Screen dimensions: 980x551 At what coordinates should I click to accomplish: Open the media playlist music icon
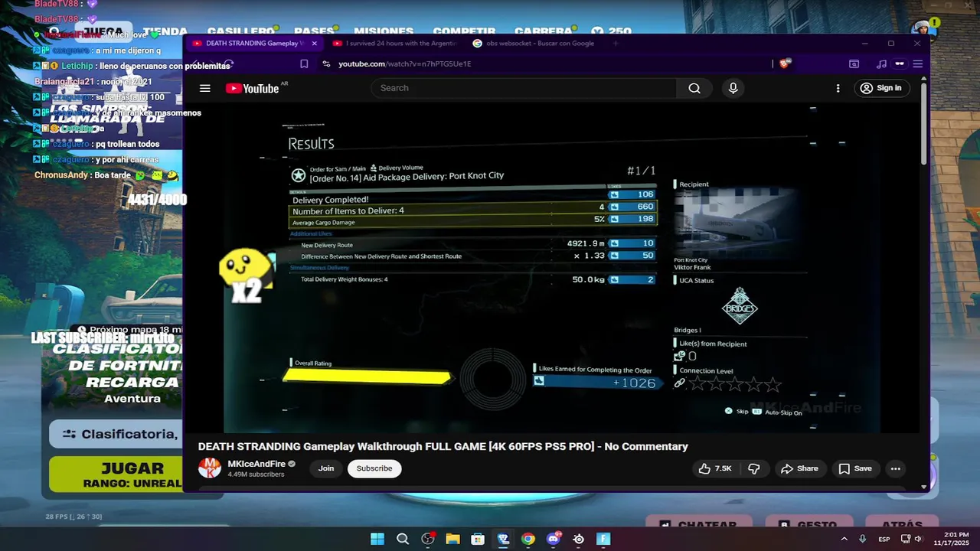(x=881, y=64)
